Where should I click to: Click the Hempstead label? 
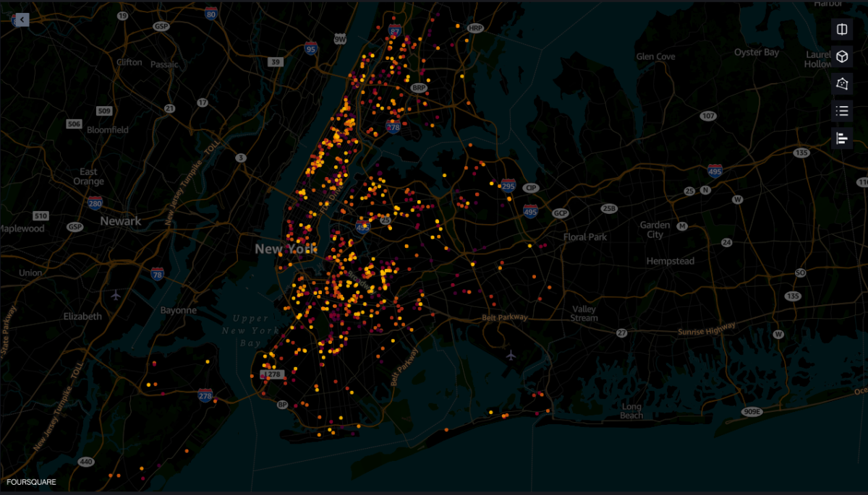tap(670, 261)
